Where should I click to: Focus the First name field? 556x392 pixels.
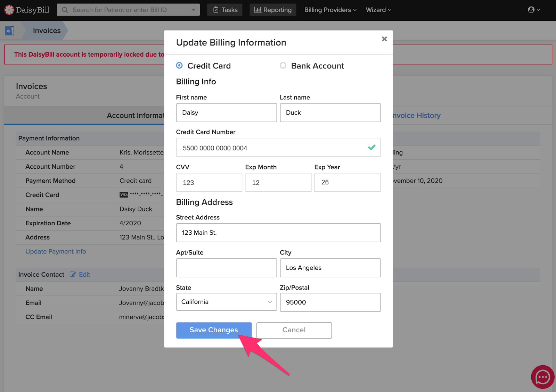226,112
